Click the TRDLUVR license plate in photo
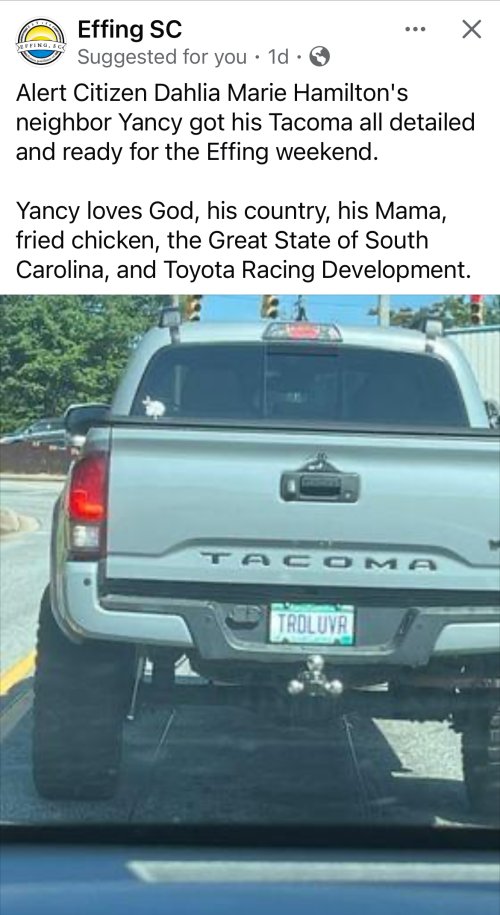500x915 pixels. coord(312,623)
